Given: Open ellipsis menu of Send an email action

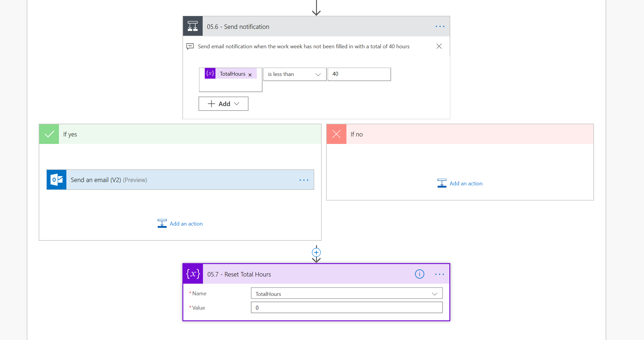Looking at the screenshot, I should (304, 180).
